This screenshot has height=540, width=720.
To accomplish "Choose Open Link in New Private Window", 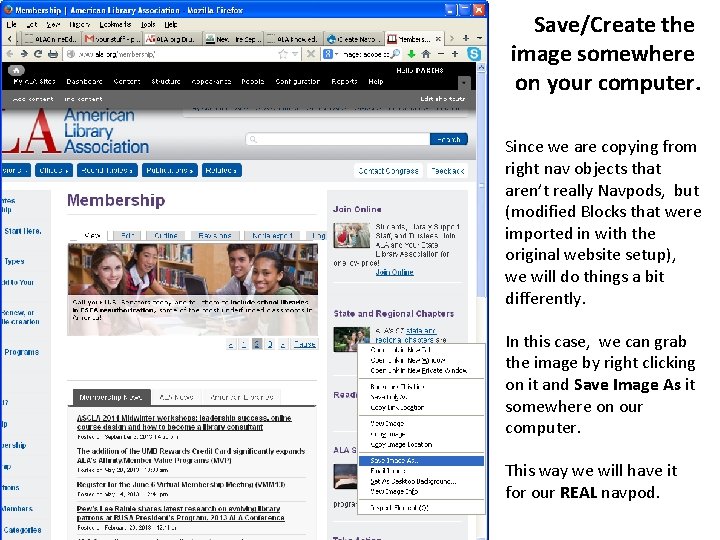I will click(x=421, y=370).
